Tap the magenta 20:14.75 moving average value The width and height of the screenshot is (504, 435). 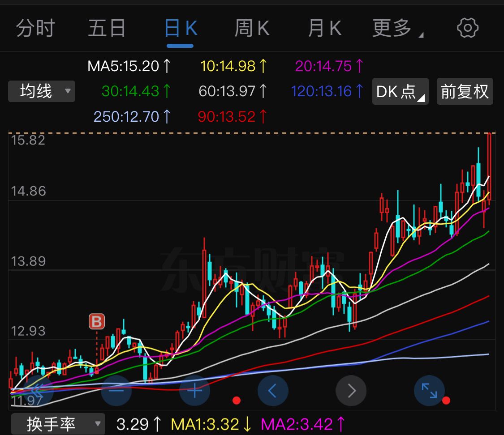coord(329,66)
